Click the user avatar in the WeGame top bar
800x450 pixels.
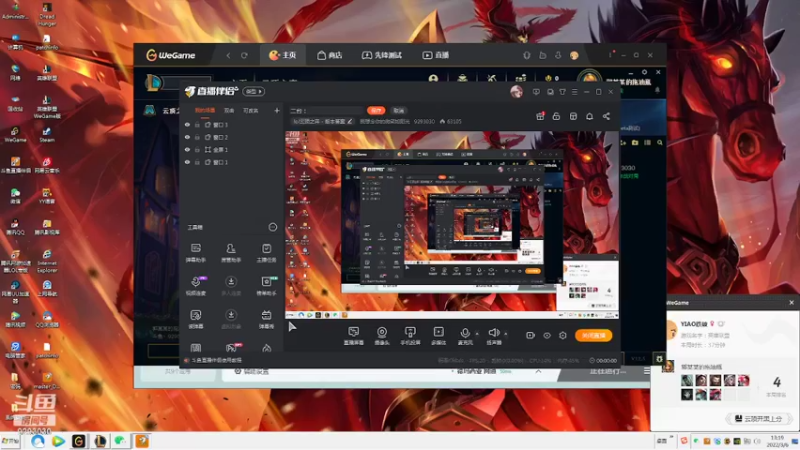click(x=574, y=55)
